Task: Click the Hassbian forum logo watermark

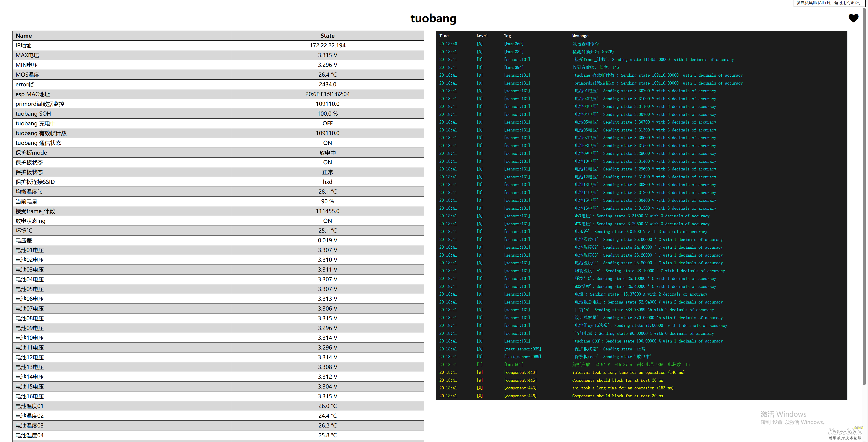Action: [x=845, y=432]
